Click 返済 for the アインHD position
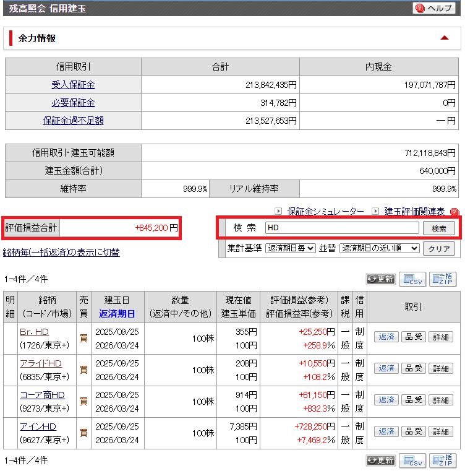Viewport: 465px width, 476px height. (x=386, y=431)
